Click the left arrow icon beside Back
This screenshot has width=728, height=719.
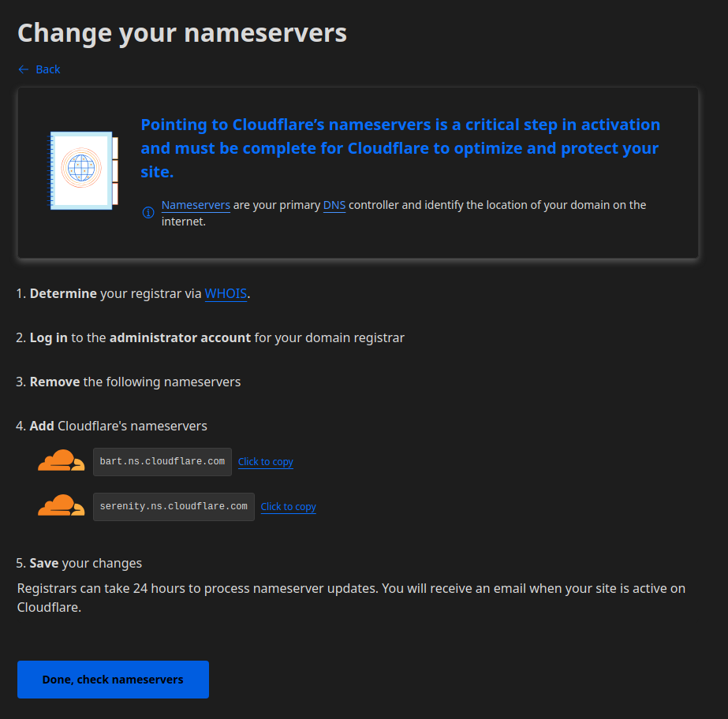click(x=23, y=69)
